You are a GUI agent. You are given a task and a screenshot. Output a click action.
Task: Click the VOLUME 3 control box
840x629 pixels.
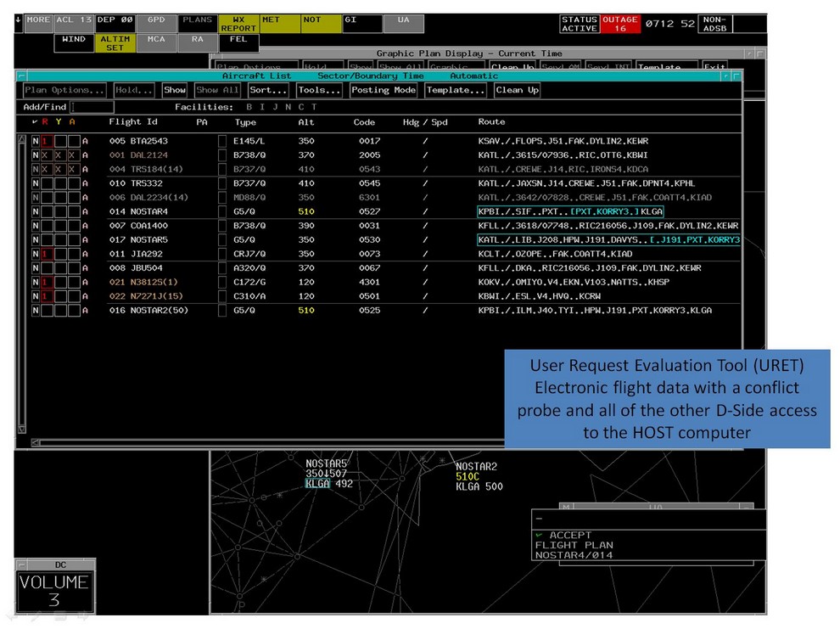54,591
